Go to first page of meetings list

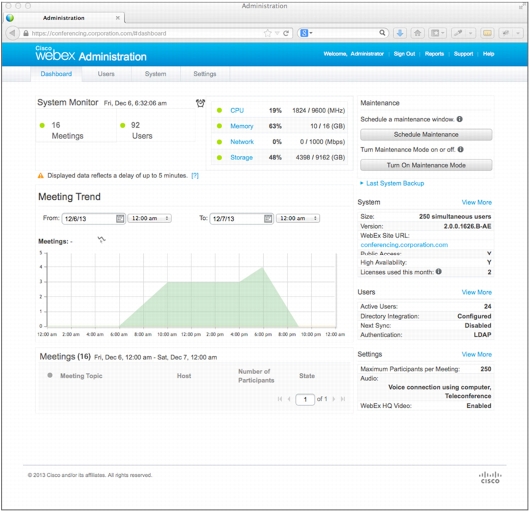pyautogui.click(x=280, y=399)
